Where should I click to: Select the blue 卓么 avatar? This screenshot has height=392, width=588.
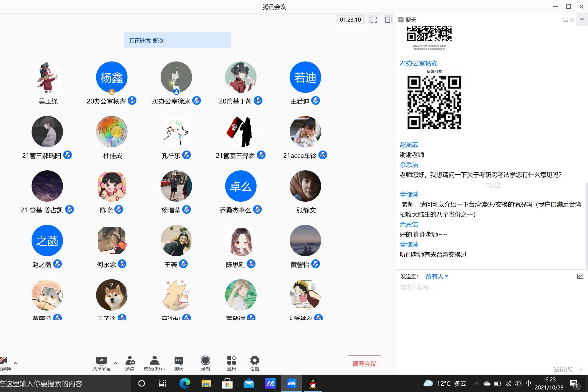point(241,186)
